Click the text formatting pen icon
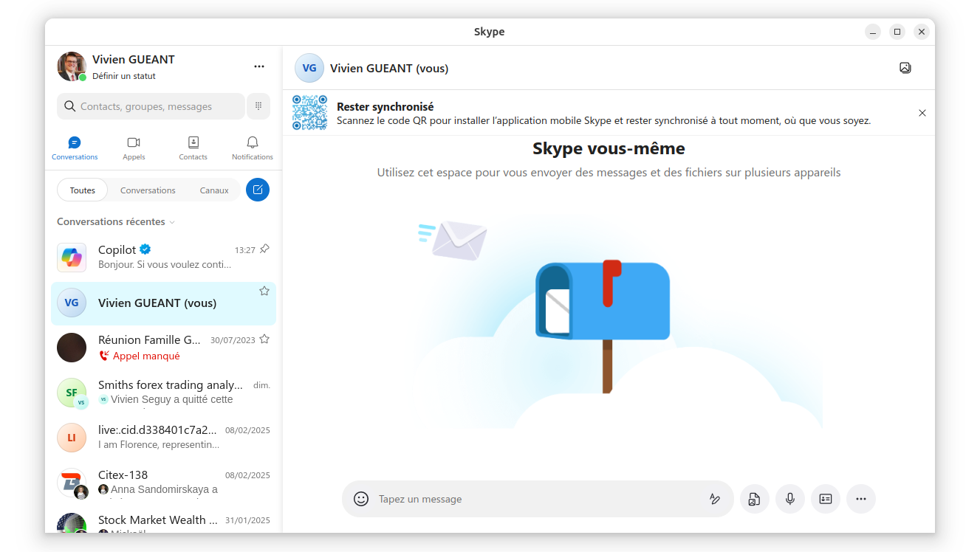This screenshot has width=980, height=552. 714,499
